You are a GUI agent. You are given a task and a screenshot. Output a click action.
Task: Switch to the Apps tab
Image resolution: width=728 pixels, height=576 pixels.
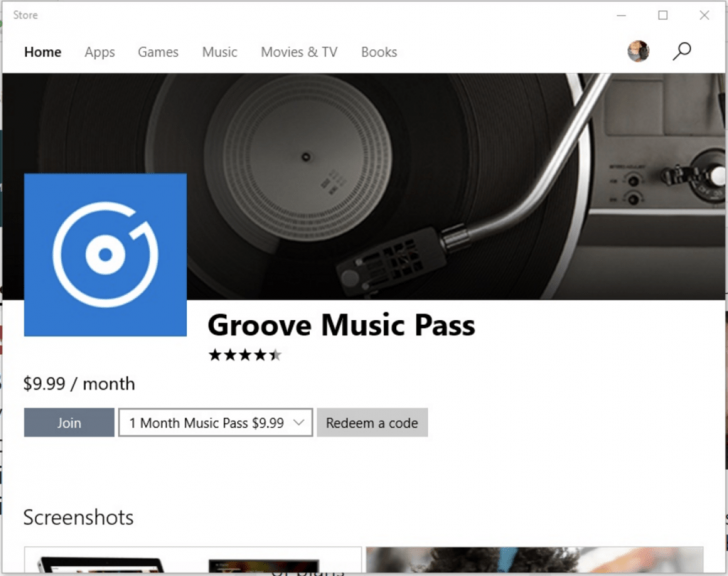coord(100,52)
